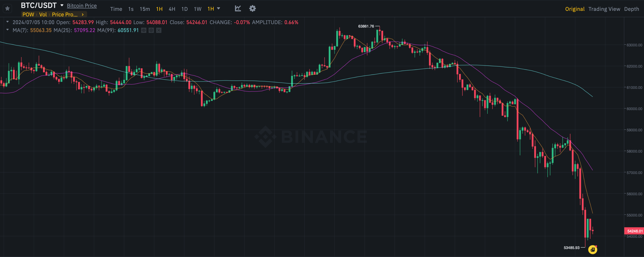Screen dimensions: 644x257
Task: Select the 1H interval tab
Action: (x=159, y=9)
